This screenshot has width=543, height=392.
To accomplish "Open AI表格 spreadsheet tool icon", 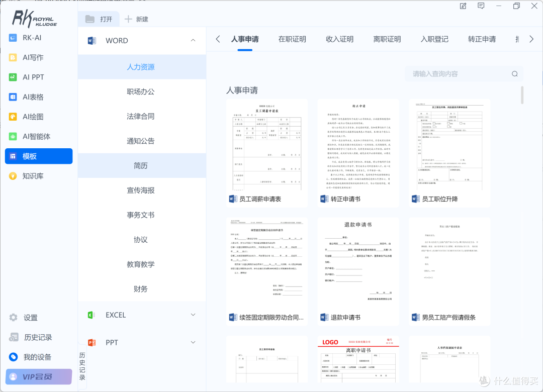I will 13,97.
